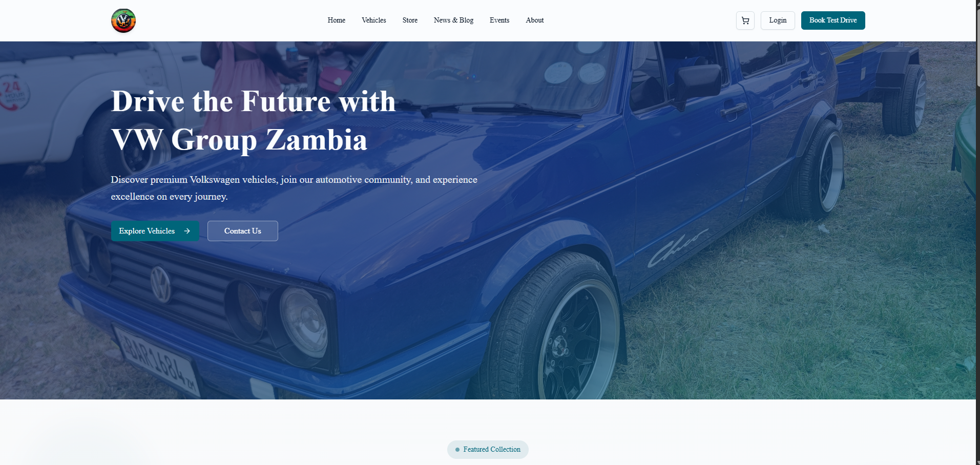Click the page's vertical scrollbar
Viewport: 980px width, 465px height.
coord(978,233)
